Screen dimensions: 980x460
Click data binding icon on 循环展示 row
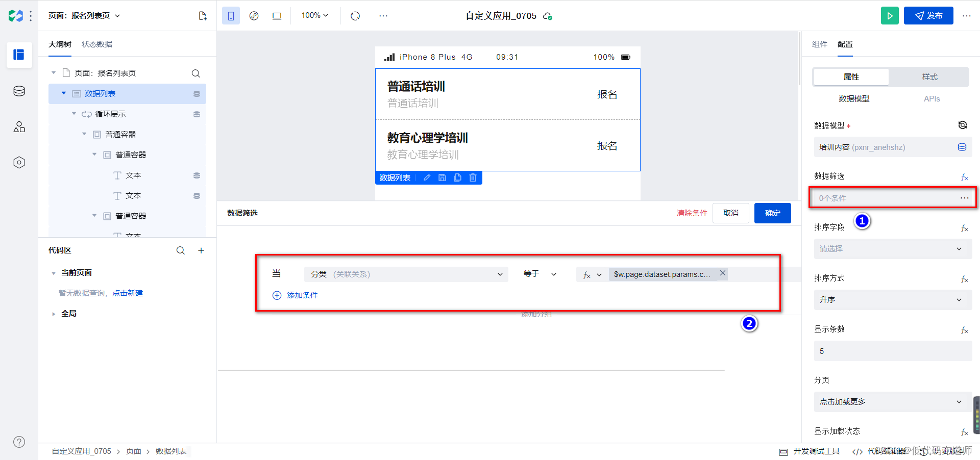click(197, 114)
